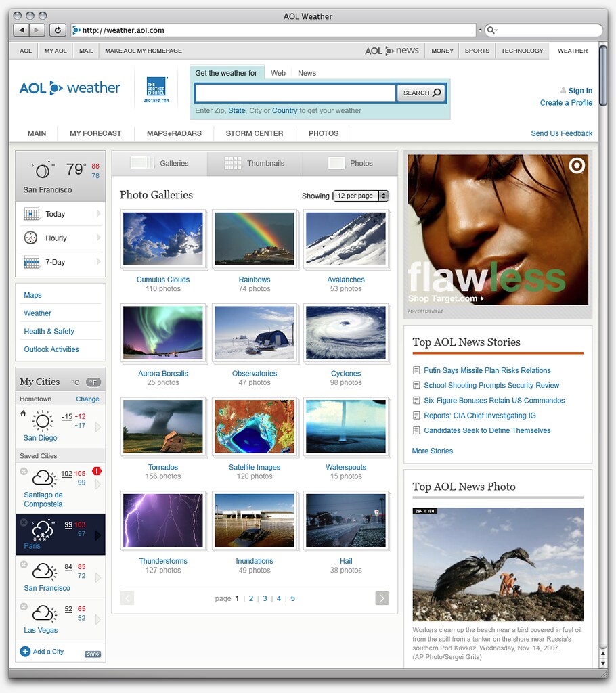Click the Sign In person icon
This screenshot has width=616, height=693.
(563, 91)
